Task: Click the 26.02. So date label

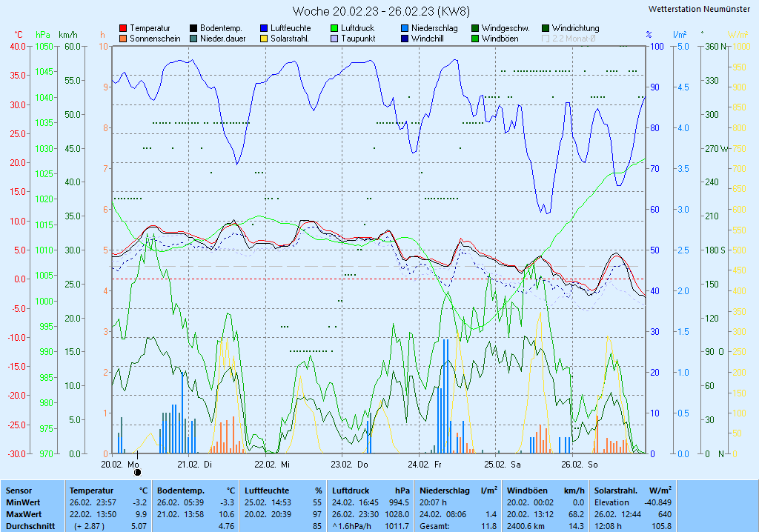Action: pos(580,465)
